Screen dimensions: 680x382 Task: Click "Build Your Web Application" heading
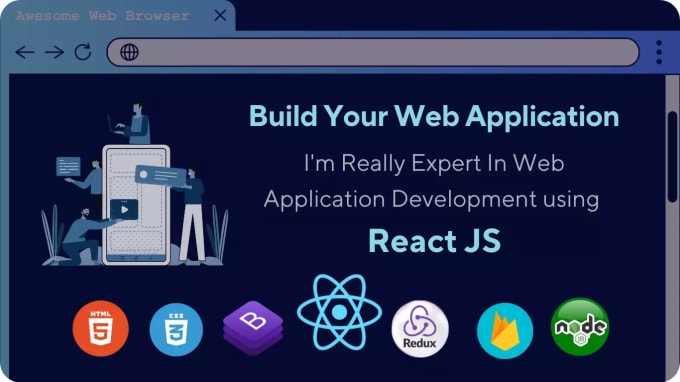434,116
